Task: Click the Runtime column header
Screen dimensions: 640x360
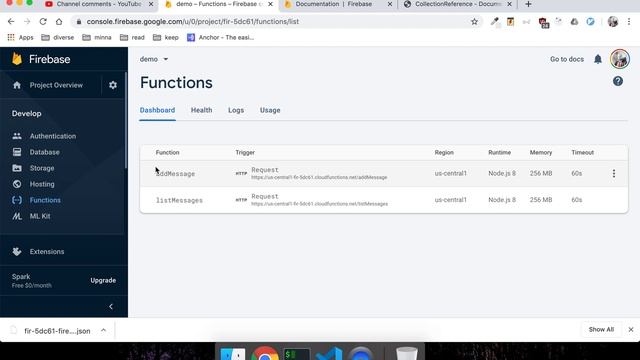Action: coord(500,153)
